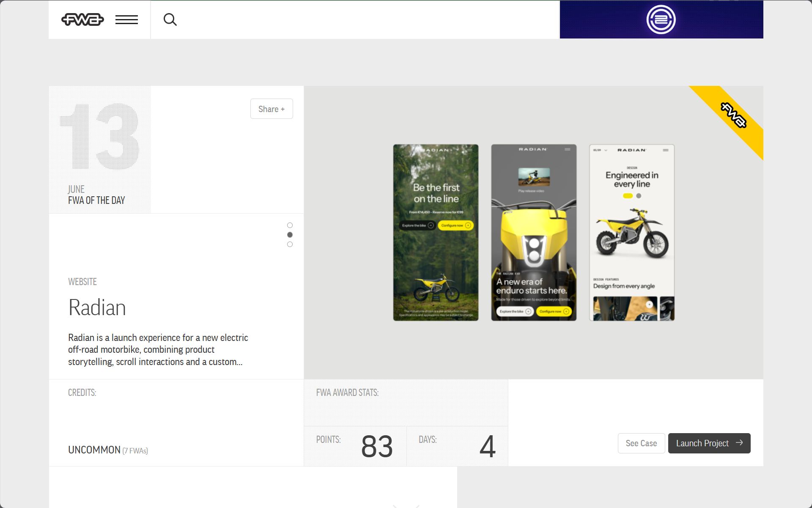Click the 'FWA OF THE DAY' label
The height and width of the screenshot is (508, 812).
(x=96, y=200)
